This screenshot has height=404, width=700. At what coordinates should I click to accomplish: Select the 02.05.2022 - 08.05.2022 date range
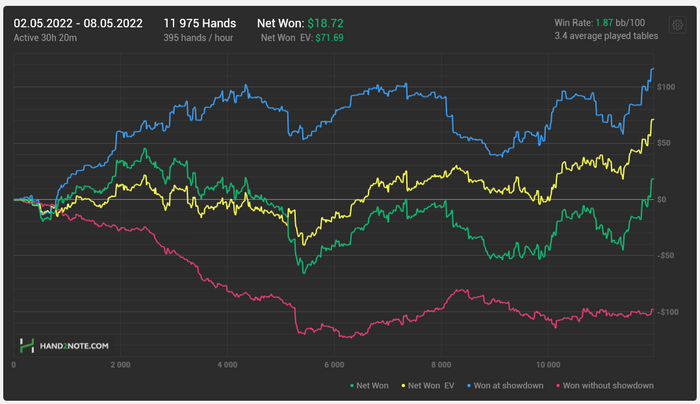coord(78,23)
